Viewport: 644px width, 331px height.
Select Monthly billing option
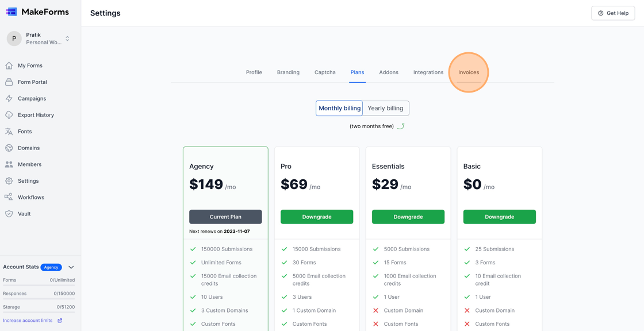click(339, 108)
